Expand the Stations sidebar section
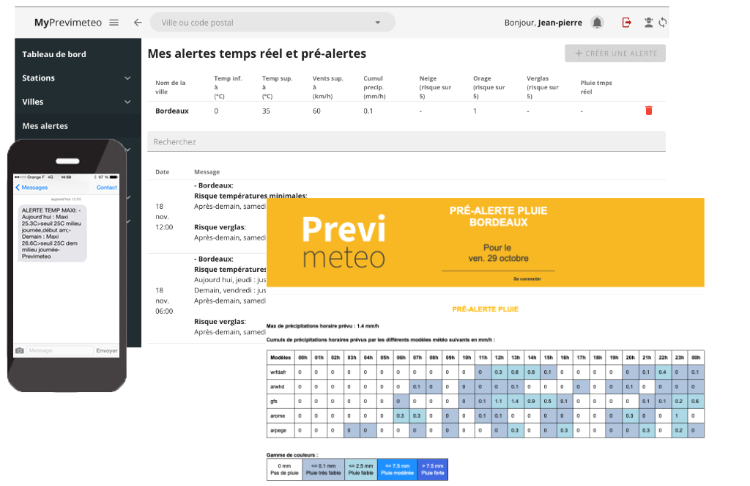 [x=127, y=78]
